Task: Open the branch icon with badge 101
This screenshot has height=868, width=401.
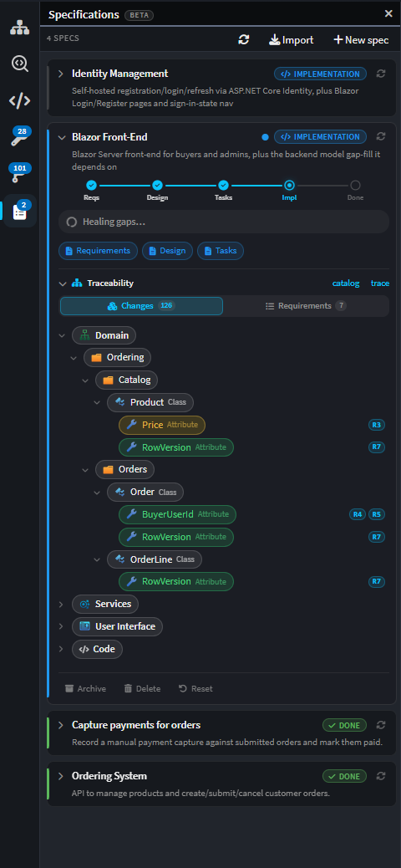Action: coord(20,174)
